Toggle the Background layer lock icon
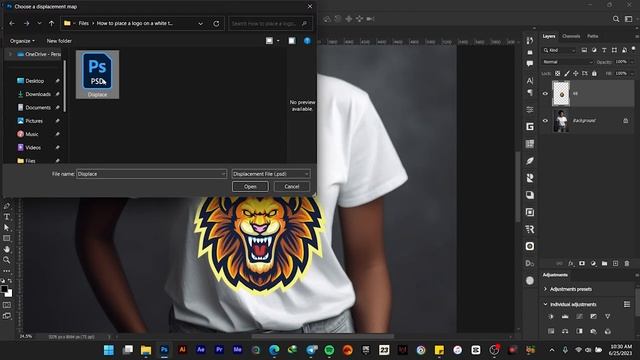This screenshot has width=640, height=360. (625, 120)
